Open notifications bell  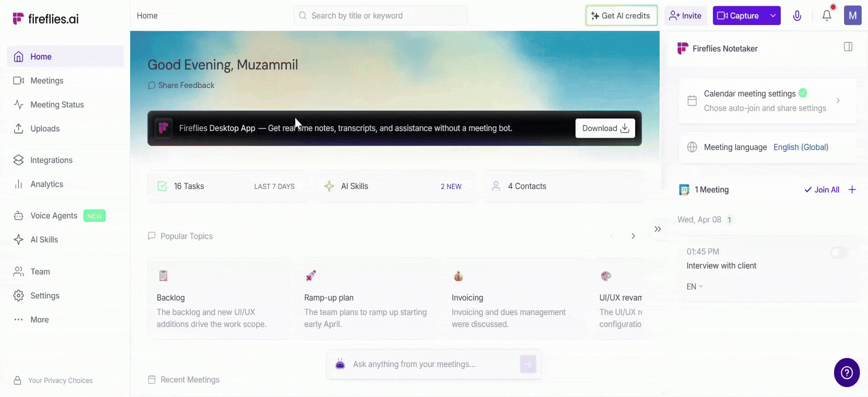(x=827, y=16)
